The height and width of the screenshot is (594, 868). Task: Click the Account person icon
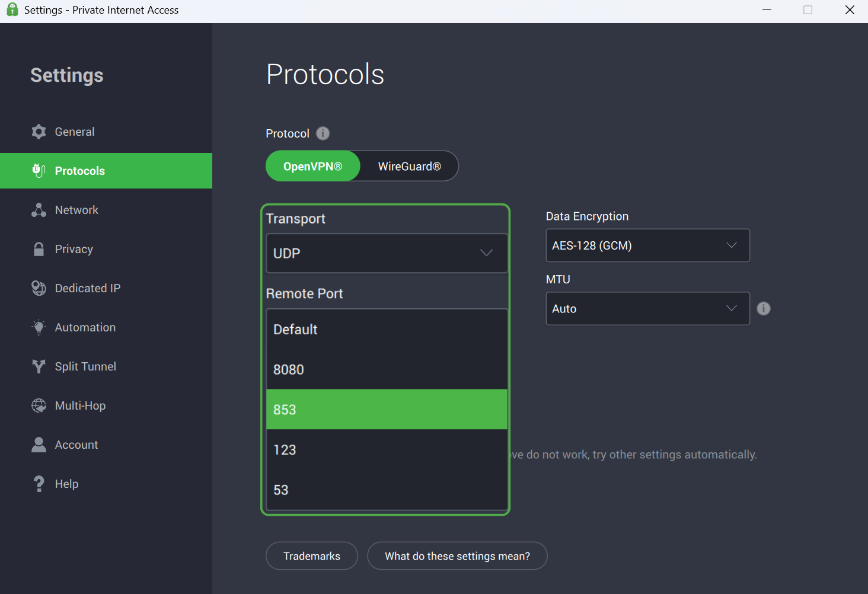(39, 445)
